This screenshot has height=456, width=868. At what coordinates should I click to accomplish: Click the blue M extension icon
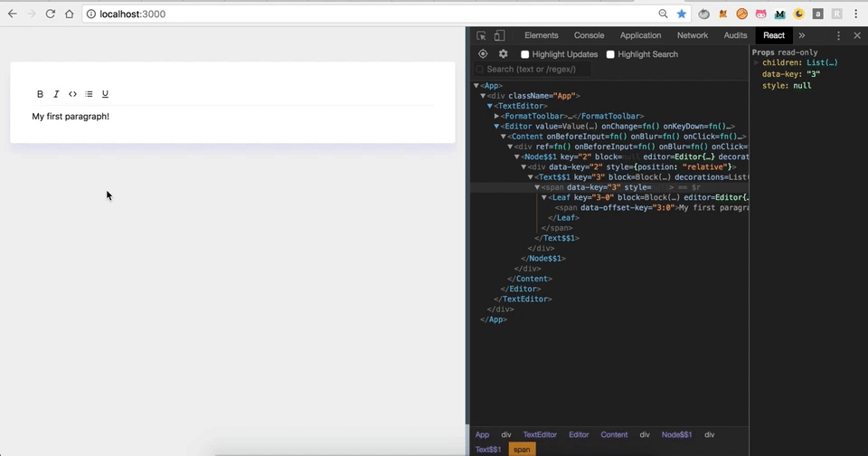click(780, 14)
